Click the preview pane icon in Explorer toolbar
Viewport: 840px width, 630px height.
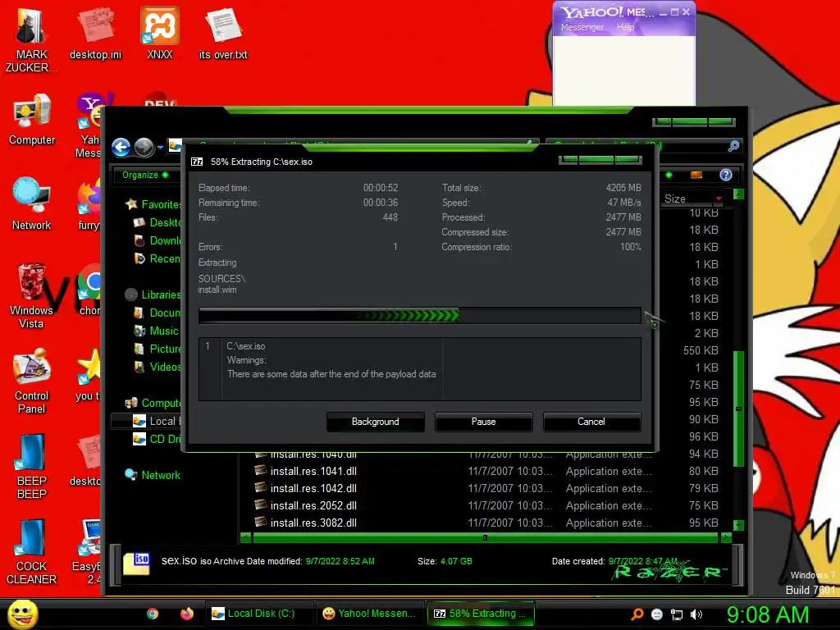(696, 175)
